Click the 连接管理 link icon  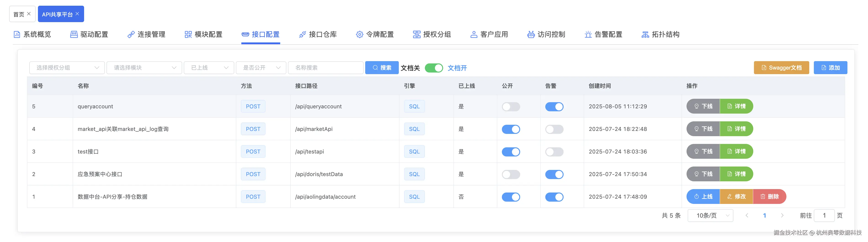[131, 34]
